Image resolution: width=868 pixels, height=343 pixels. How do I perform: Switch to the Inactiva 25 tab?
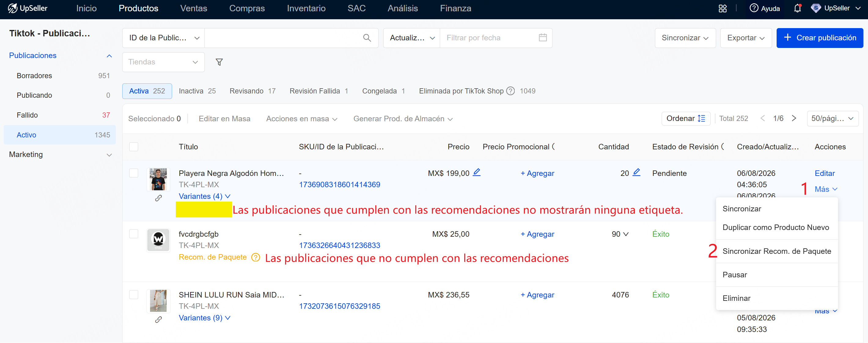coord(197,91)
